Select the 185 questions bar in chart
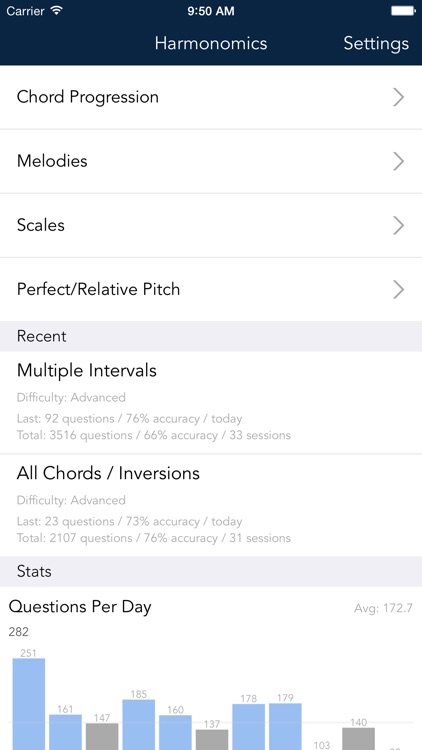This screenshot has height=750, width=422. point(139,724)
